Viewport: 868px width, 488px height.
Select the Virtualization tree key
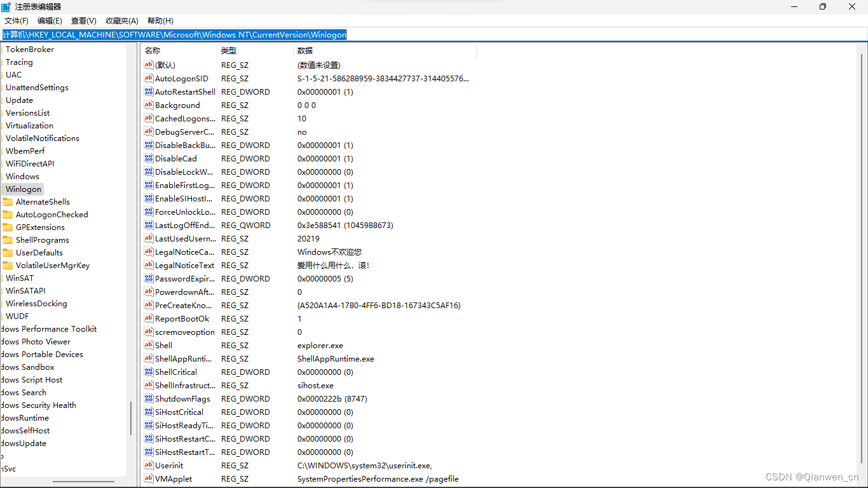[29, 126]
